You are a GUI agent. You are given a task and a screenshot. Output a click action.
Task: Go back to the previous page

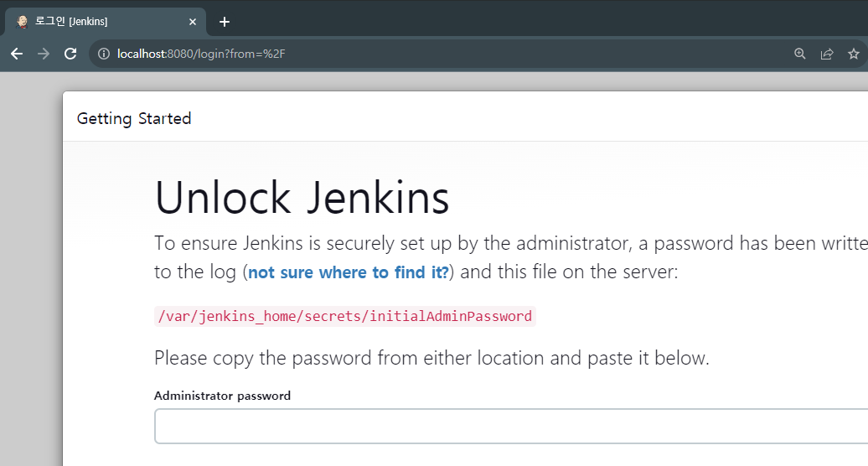point(17,54)
